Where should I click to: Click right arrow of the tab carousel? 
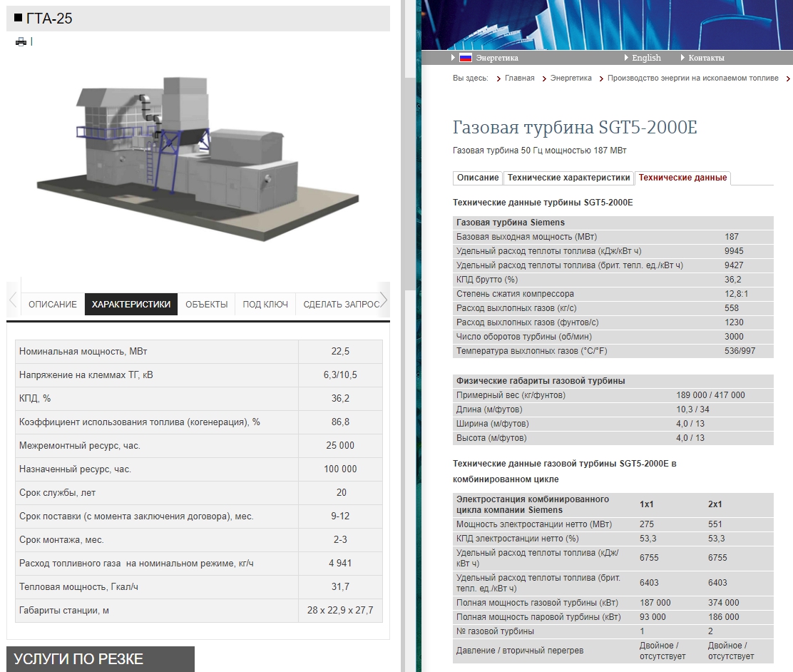point(384,300)
